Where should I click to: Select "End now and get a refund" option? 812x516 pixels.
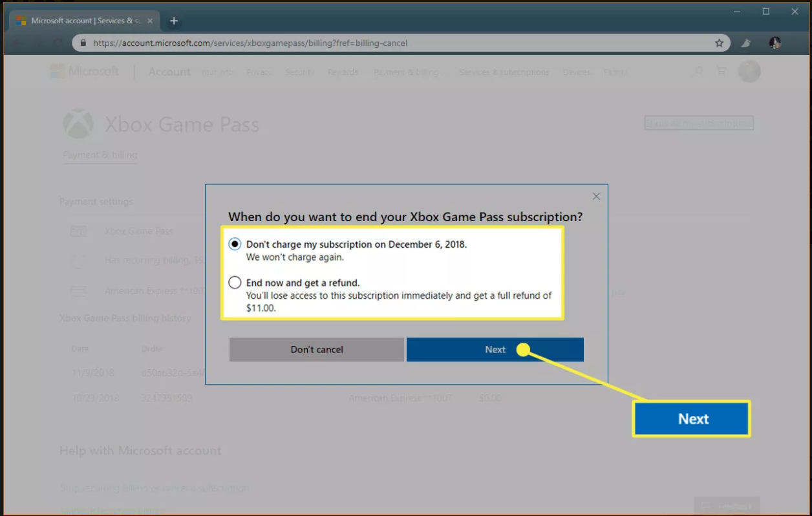coord(235,283)
